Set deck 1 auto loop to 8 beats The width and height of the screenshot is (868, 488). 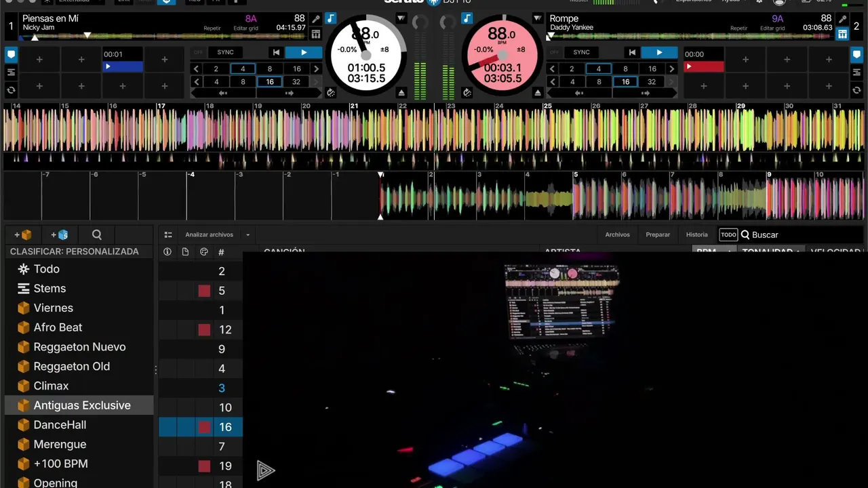[269, 68]
